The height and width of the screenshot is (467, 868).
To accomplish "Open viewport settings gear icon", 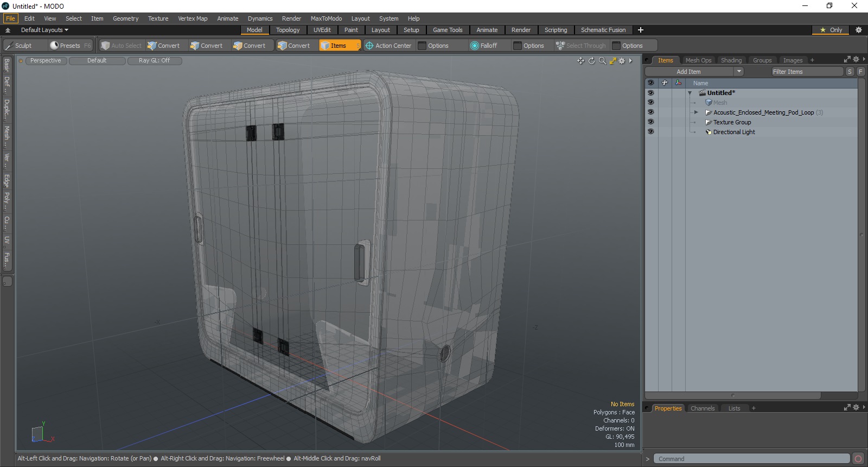I will tap(622, 61).
